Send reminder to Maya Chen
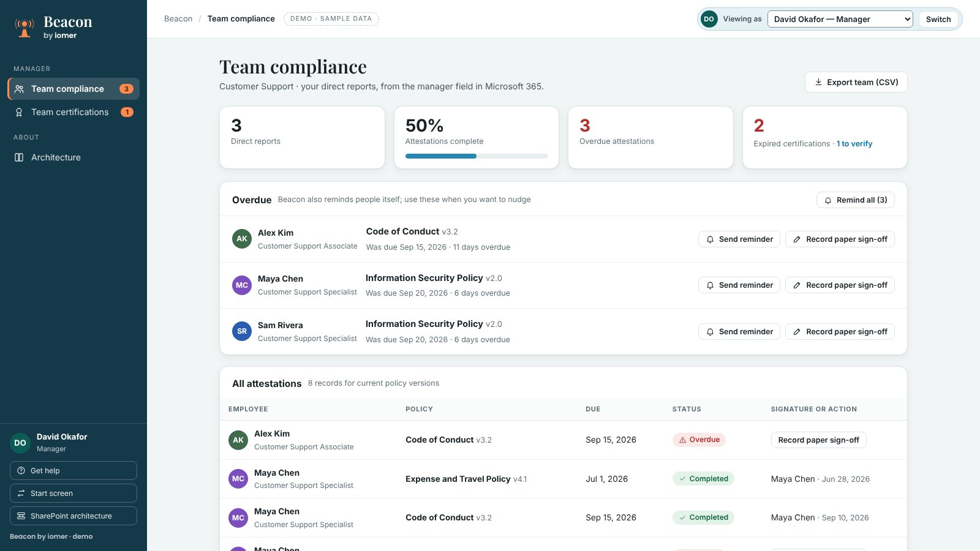This screenshot has height=551, width=980. point(739,285)
